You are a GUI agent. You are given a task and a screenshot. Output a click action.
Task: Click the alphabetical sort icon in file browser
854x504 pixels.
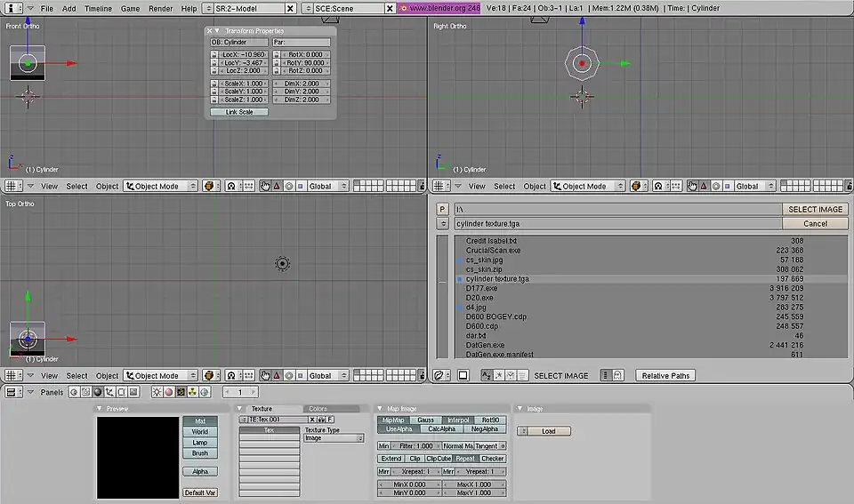pyautogui.click(x=487, y=376)
